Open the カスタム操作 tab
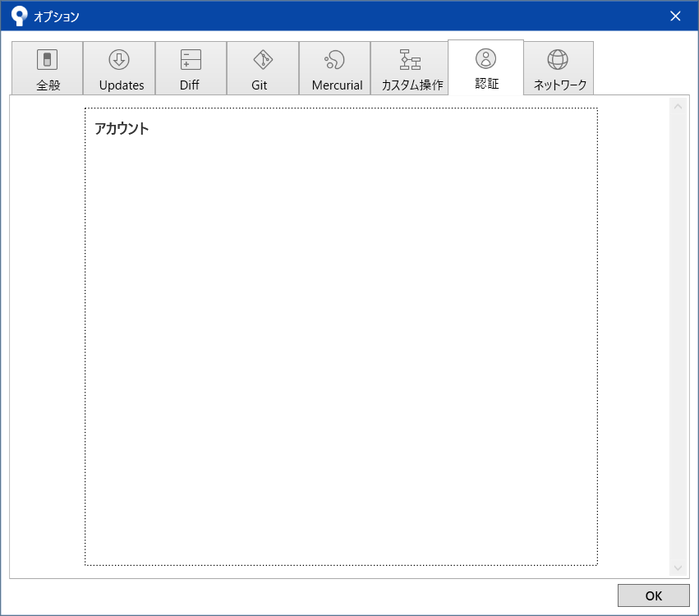Screen dimensions: 699x616 409,68
